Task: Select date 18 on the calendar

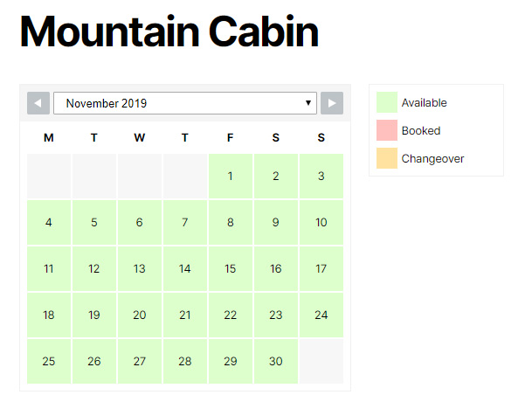Action: click(49, 315)
